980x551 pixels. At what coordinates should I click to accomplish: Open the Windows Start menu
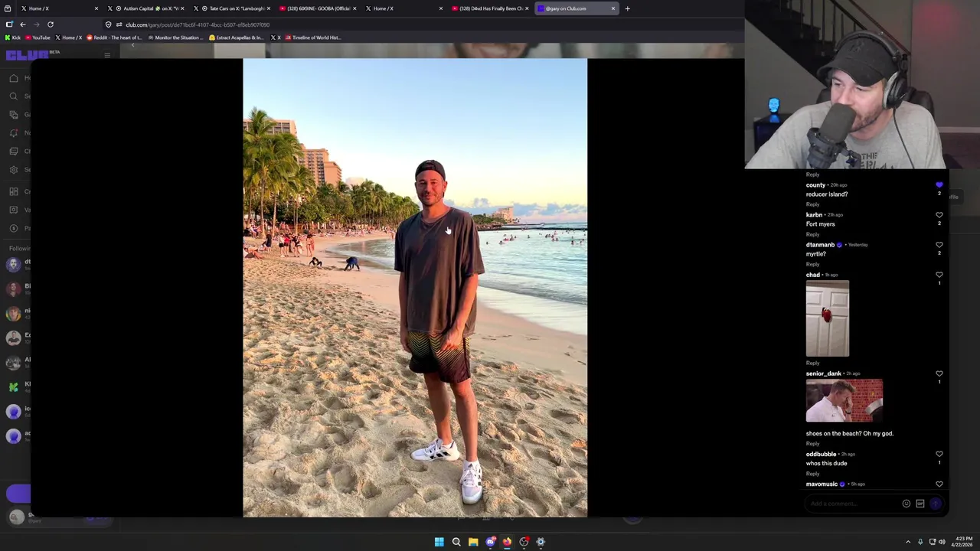pos(439,542)
